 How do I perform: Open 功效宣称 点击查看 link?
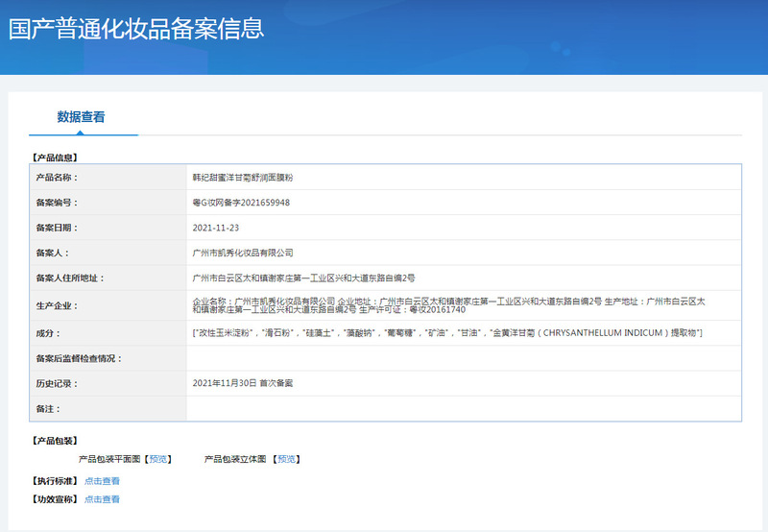coord(102,499)
